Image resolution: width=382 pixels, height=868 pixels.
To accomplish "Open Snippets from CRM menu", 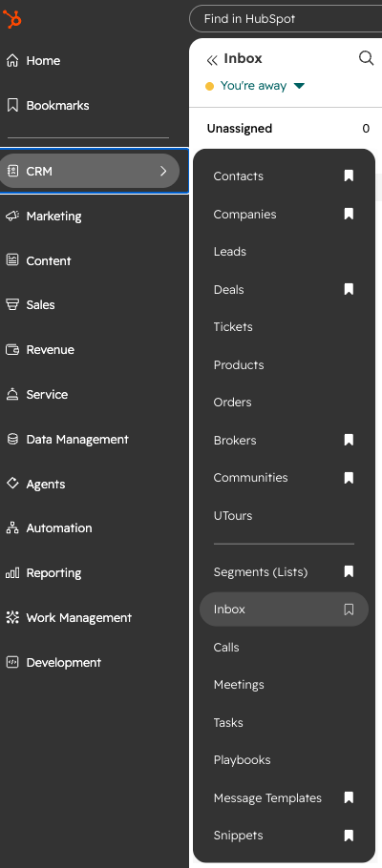I will pos(238,836).
